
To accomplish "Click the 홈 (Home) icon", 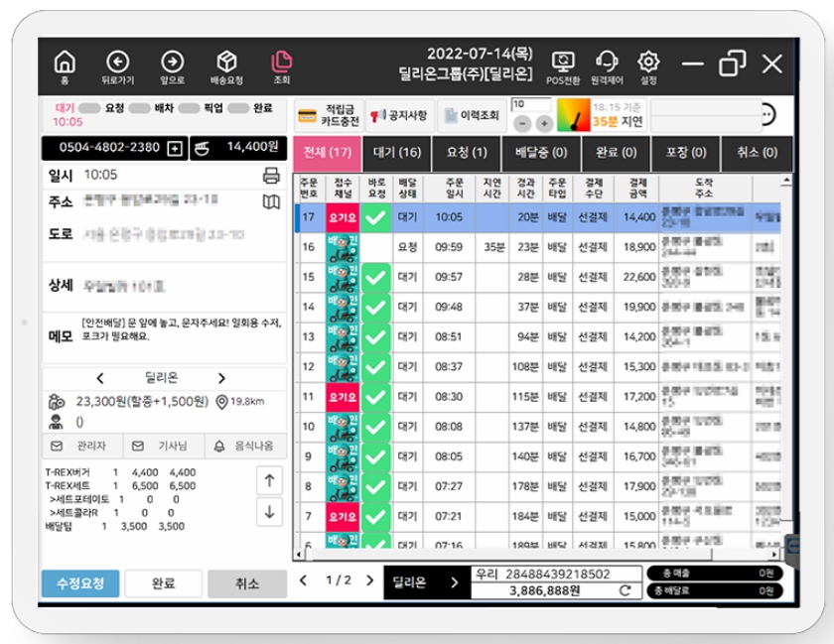I will click(x=64, y=66).
